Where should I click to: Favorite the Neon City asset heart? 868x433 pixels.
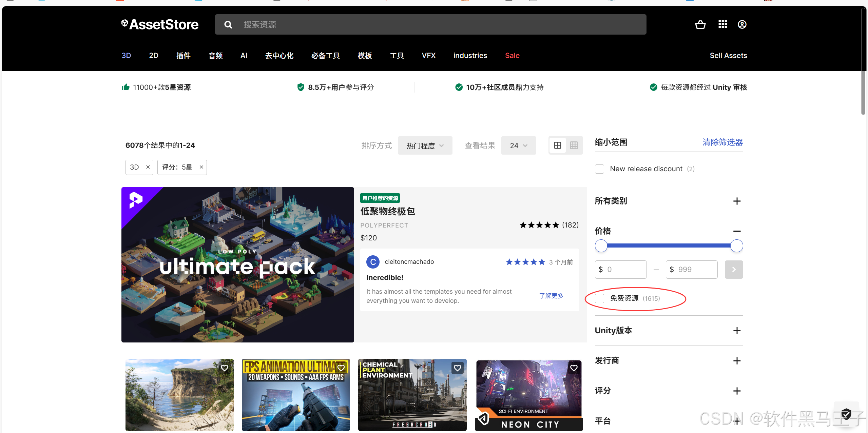coord(574,368)
